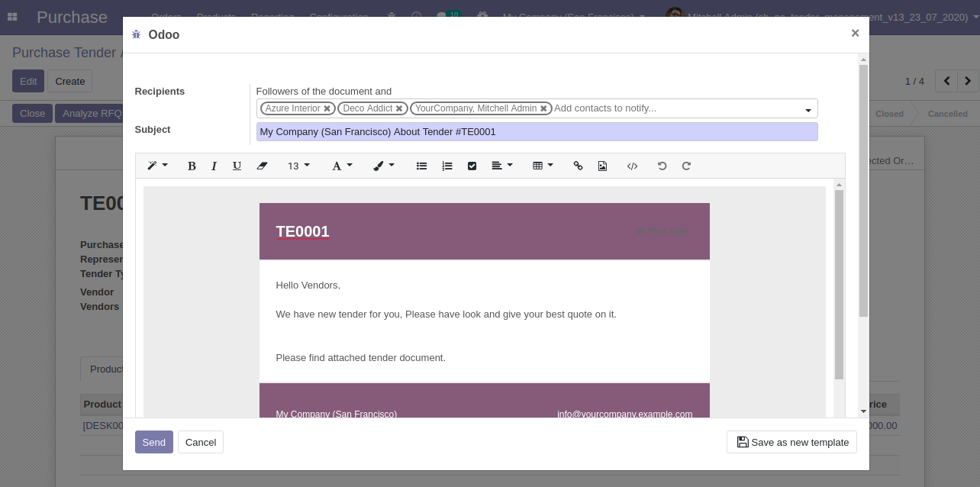Open paragraph alignment dropdown

click(501, 166)
